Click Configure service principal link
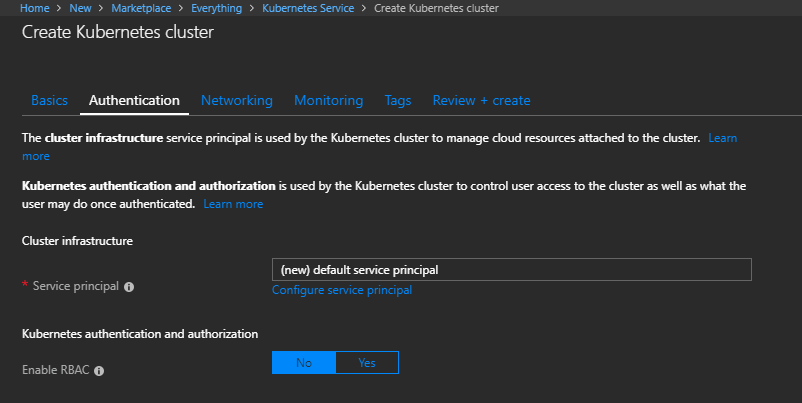 [342, 290]
